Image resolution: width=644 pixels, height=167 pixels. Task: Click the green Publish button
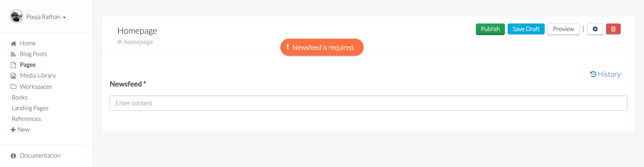click(x=490, y=29)
